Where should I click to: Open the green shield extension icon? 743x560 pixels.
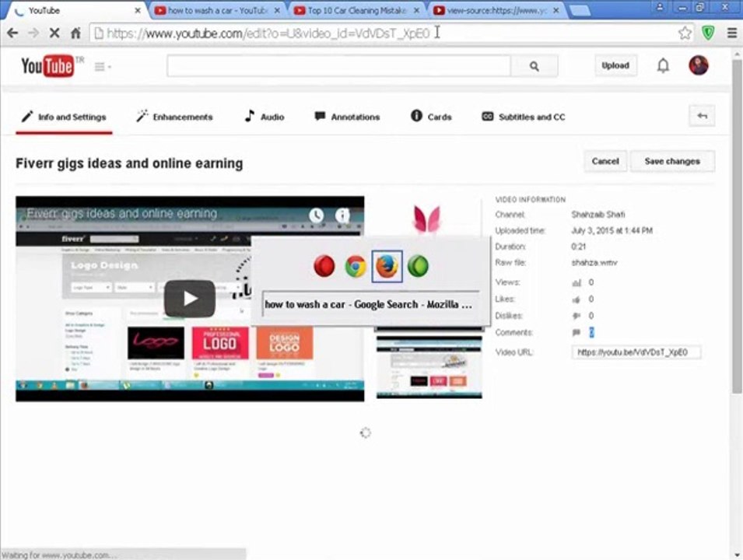tap(708, 33)
